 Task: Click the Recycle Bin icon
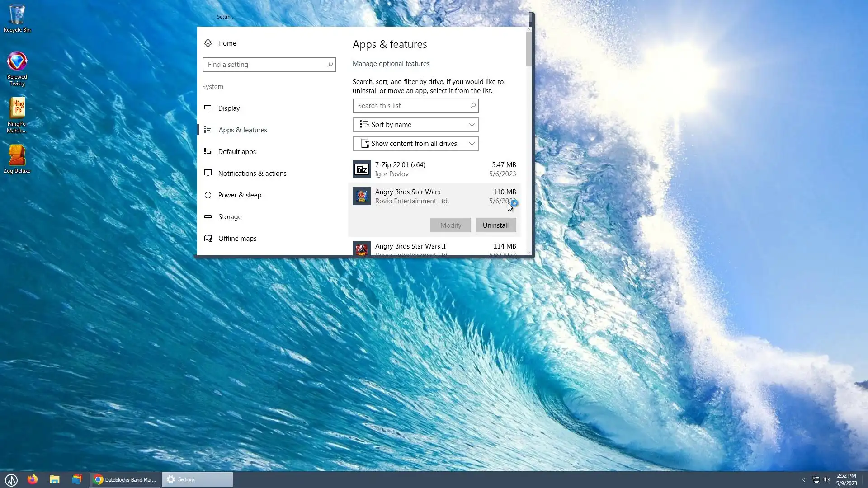[17, 15]
